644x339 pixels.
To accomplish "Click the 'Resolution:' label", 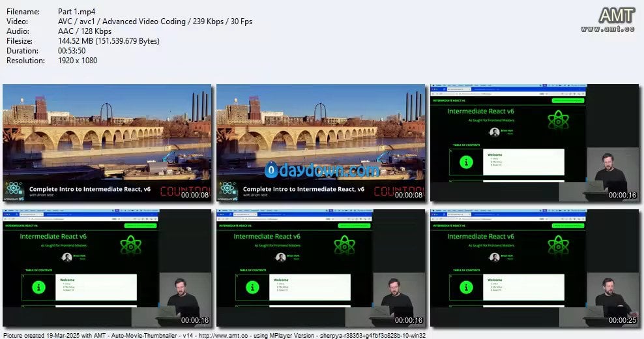I will click(25, 61).
